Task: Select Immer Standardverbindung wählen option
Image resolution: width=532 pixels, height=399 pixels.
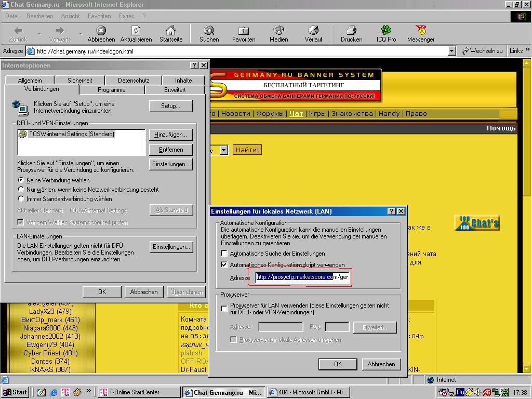Action: click(x=21, y=199)
